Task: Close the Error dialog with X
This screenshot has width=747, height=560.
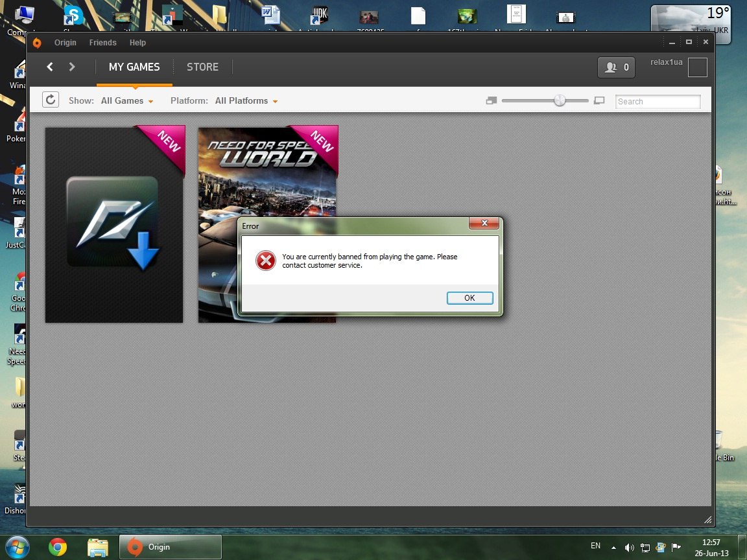Action: (484, 224)
